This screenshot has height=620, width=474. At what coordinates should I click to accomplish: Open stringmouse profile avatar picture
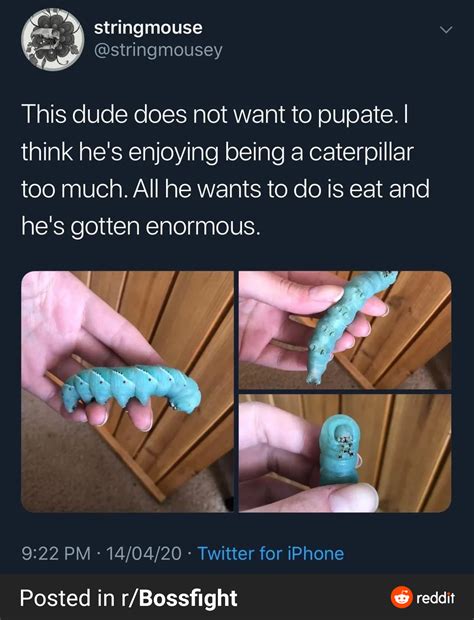53,40
